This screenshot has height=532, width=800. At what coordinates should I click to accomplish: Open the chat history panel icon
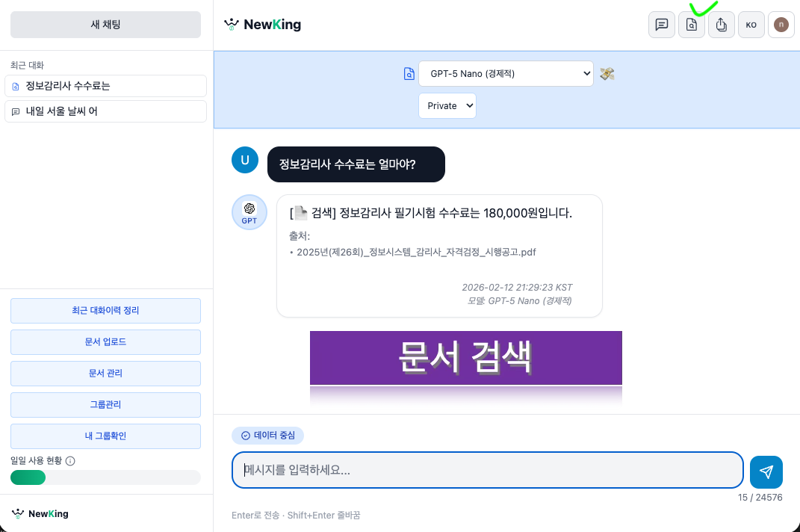pos(662,25)
